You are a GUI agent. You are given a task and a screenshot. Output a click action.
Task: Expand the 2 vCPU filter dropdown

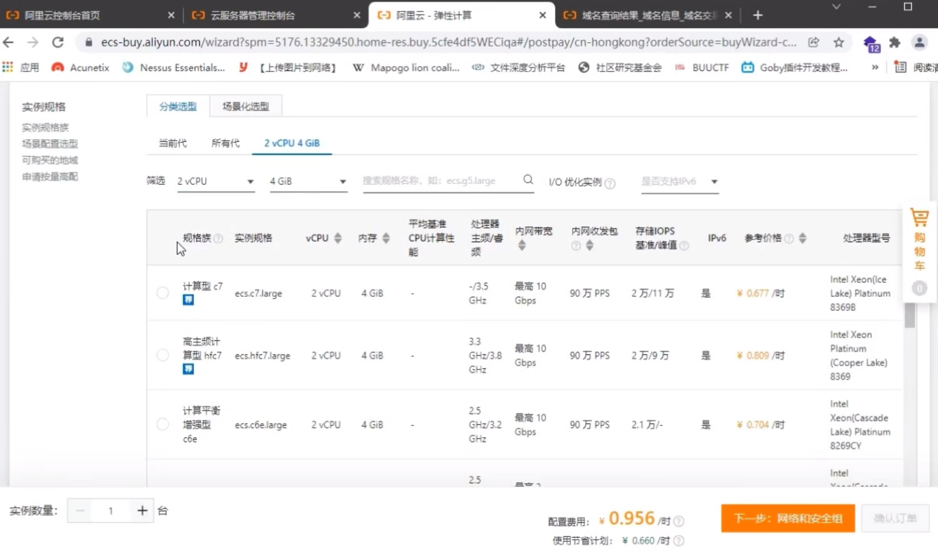pos(216,181)
